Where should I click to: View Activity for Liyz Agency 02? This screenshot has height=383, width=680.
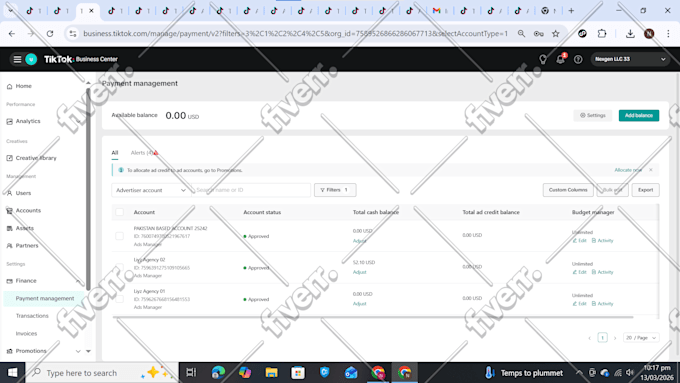coord(602,272)
